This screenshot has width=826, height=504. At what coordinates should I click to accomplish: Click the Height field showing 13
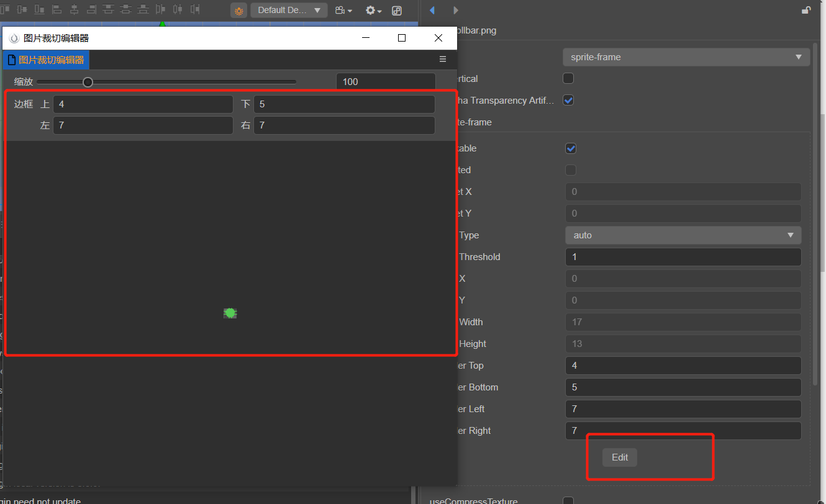click(x=683, y=344)
